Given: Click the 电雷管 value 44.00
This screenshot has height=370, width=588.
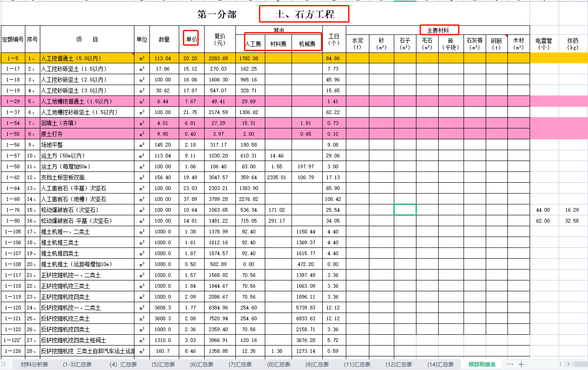Looking at the screenshot, I should tap(544, 210).
